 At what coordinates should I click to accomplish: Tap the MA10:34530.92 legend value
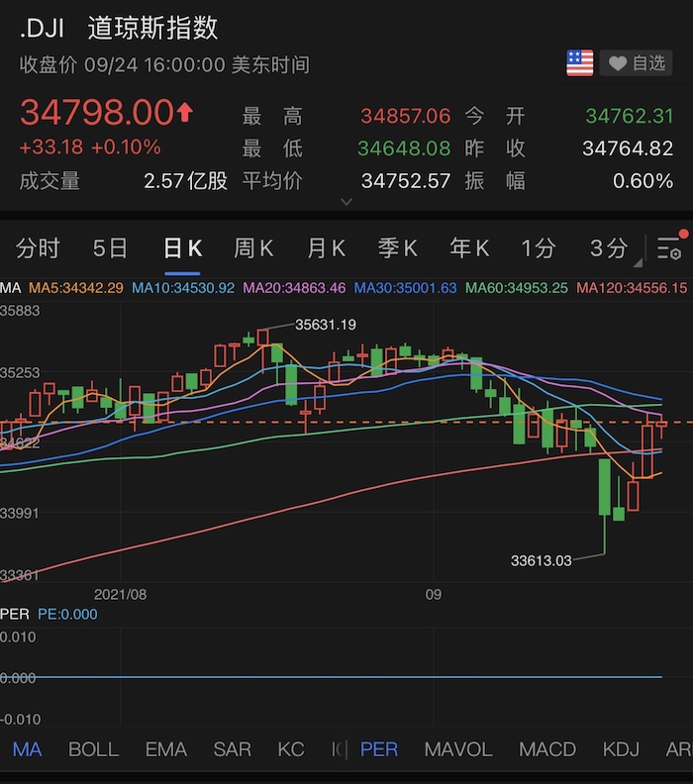point(183,288)
